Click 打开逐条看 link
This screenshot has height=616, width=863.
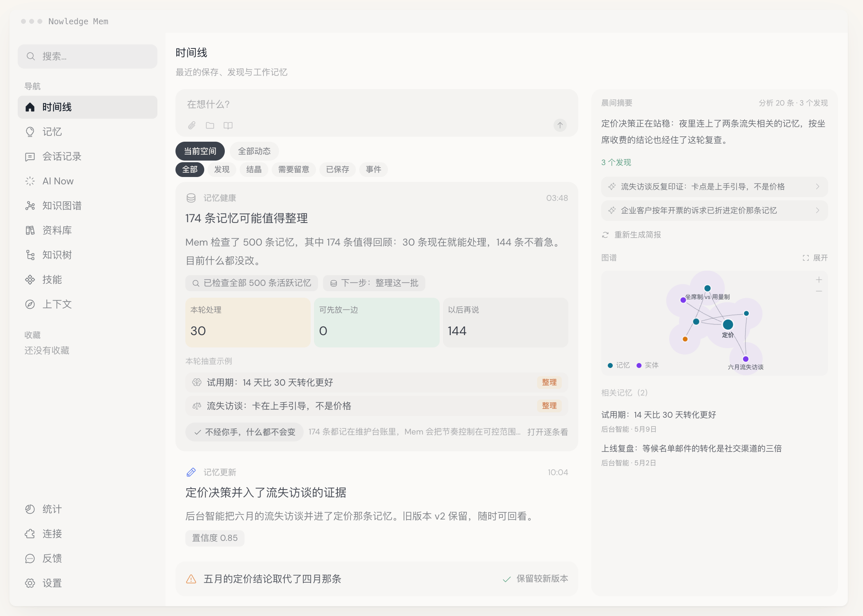(x=548, y=432)
